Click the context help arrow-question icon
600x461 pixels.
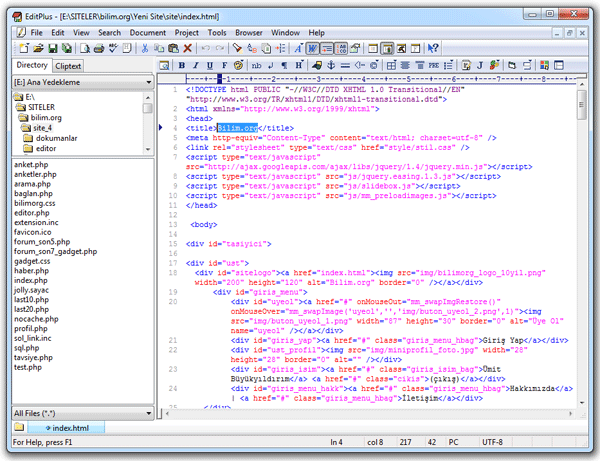coord(433,48)
